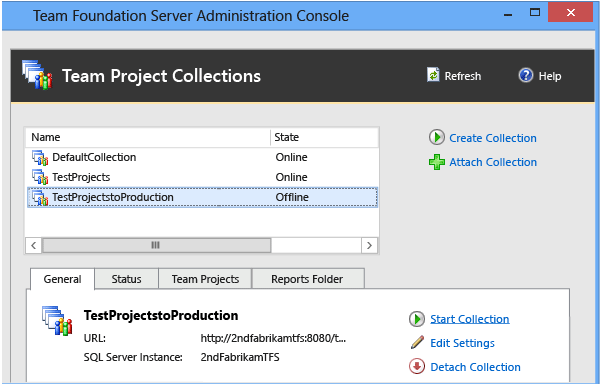Viewport: 600px width, 385px height.
Task: Click the blue Help question mark icon
Action: [526, 75]
